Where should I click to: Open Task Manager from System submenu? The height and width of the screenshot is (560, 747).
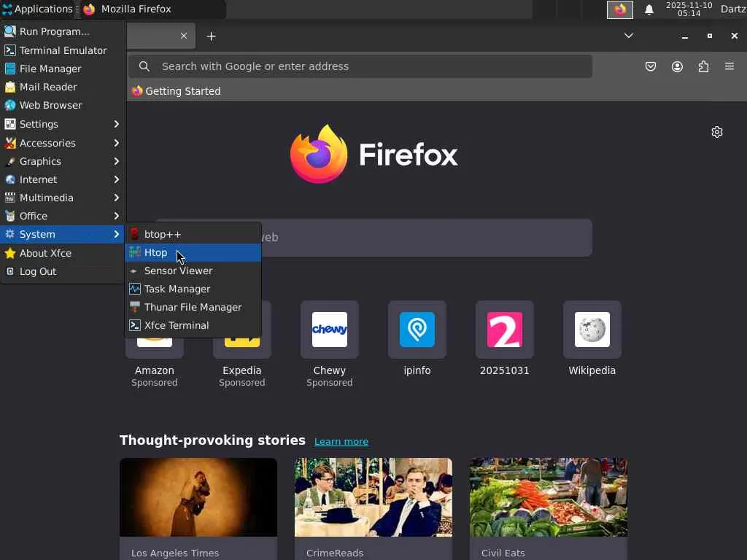pos(193,289)
